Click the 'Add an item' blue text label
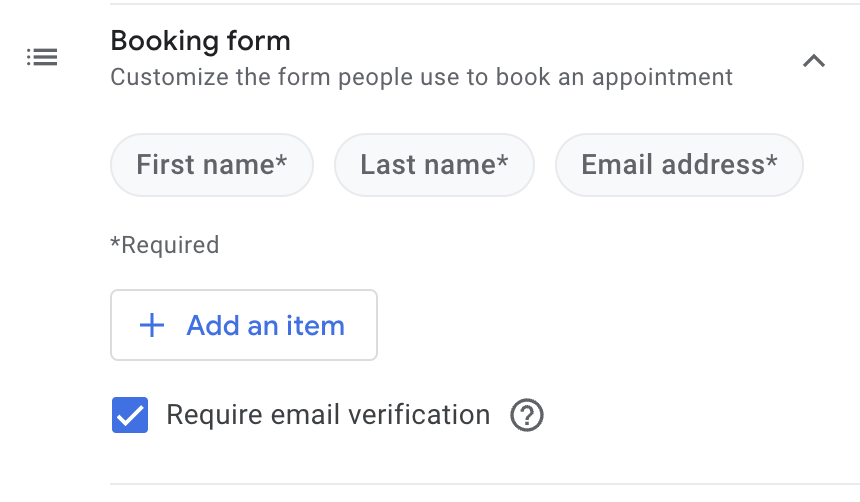 tap(265, 325)
